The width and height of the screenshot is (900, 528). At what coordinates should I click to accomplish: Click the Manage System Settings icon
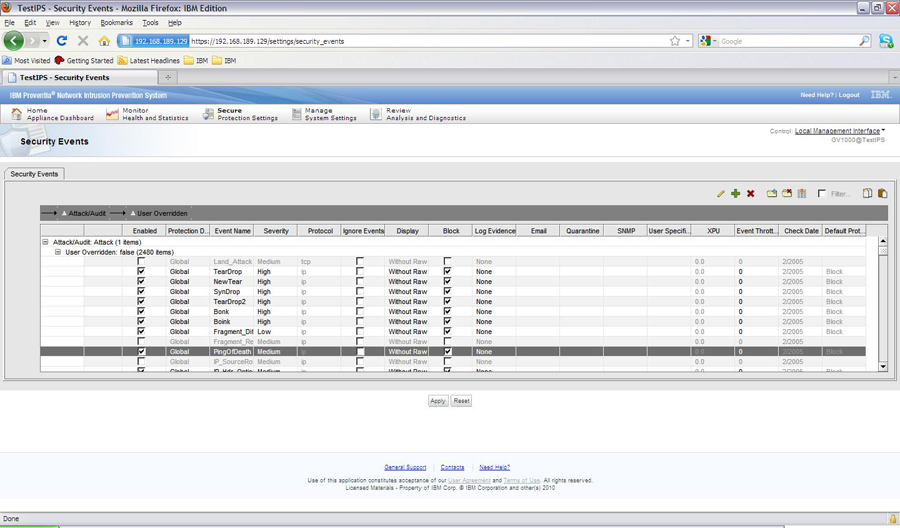click(296, 114)
